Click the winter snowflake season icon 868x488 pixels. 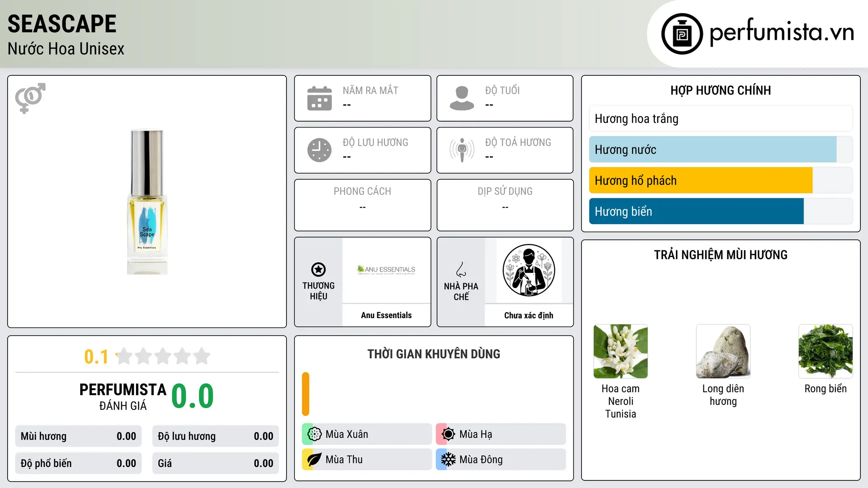(448, 460)
